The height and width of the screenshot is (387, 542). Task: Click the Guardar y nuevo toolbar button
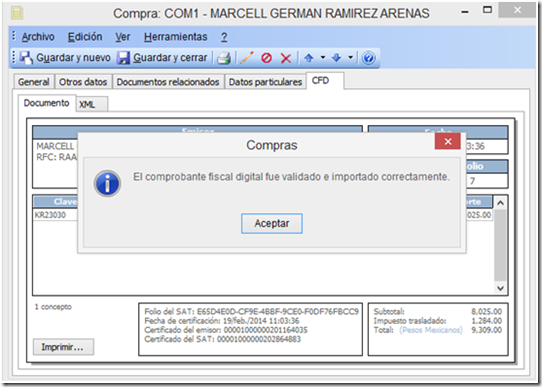(65, 57)
